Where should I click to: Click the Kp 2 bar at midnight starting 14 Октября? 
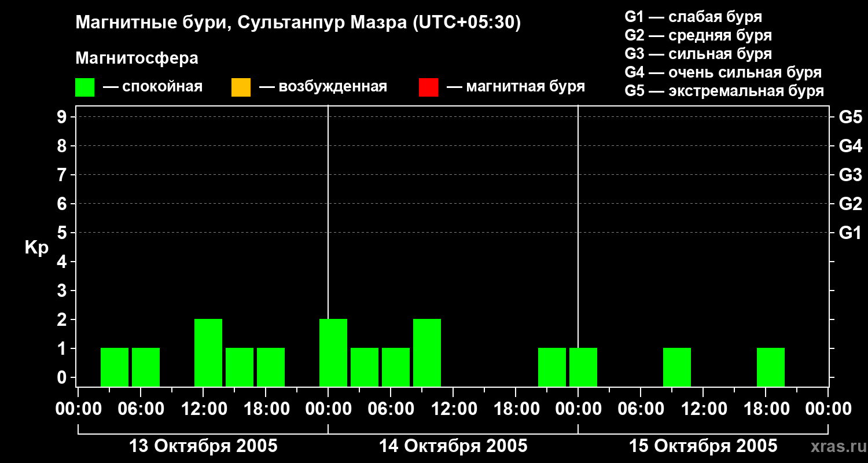click(333, 353)
